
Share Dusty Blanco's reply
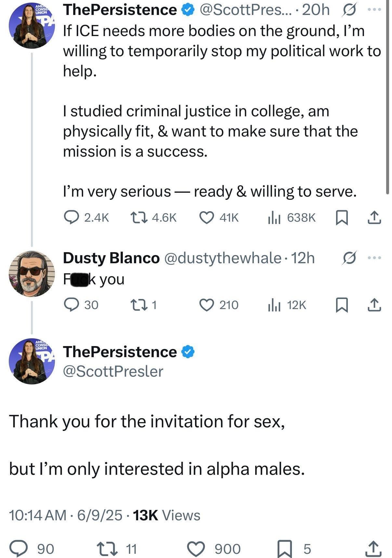coord(374,305)
